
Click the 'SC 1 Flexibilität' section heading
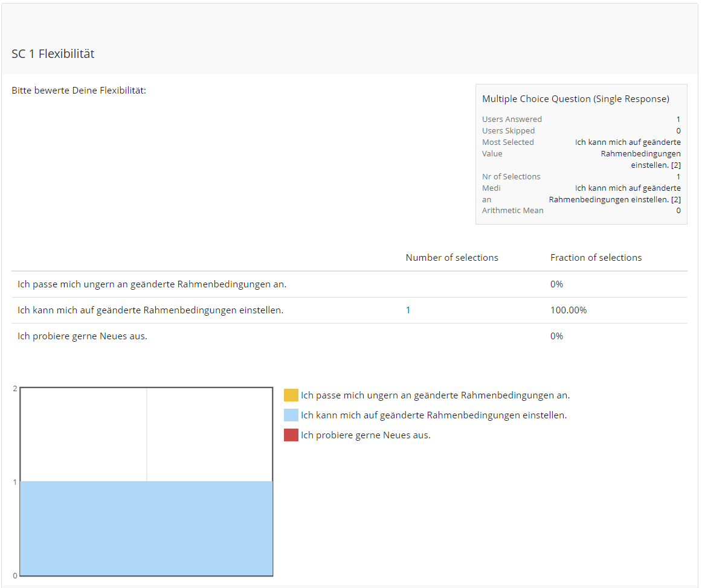[53, 54]
